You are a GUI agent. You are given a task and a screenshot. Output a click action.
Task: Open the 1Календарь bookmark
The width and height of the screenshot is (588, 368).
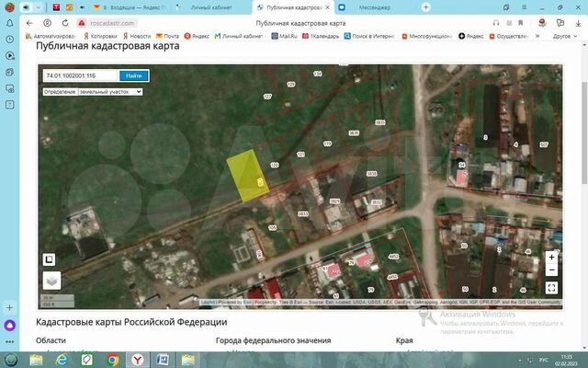coord(325,36)
